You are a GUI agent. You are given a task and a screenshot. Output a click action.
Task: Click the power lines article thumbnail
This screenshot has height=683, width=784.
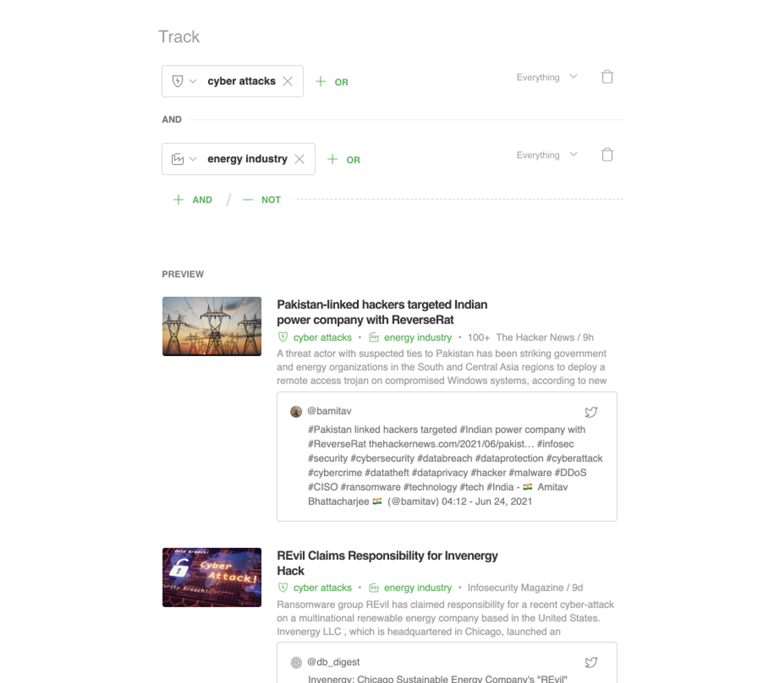[x=212, y=326]
